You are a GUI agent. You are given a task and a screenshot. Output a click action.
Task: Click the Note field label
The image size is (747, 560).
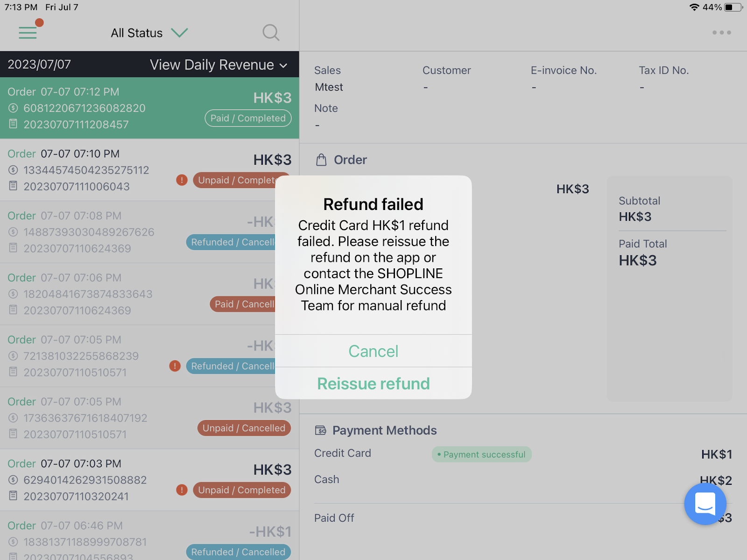(326, 108)
